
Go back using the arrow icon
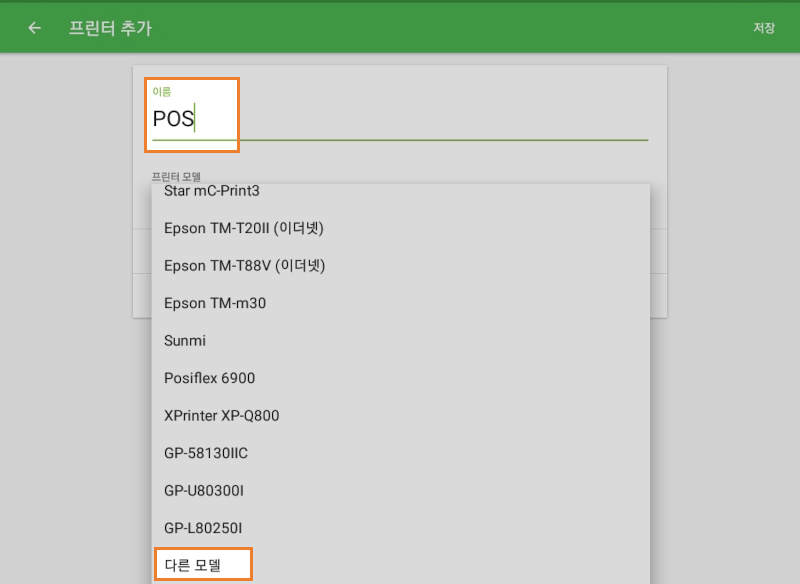click(34, 28)
